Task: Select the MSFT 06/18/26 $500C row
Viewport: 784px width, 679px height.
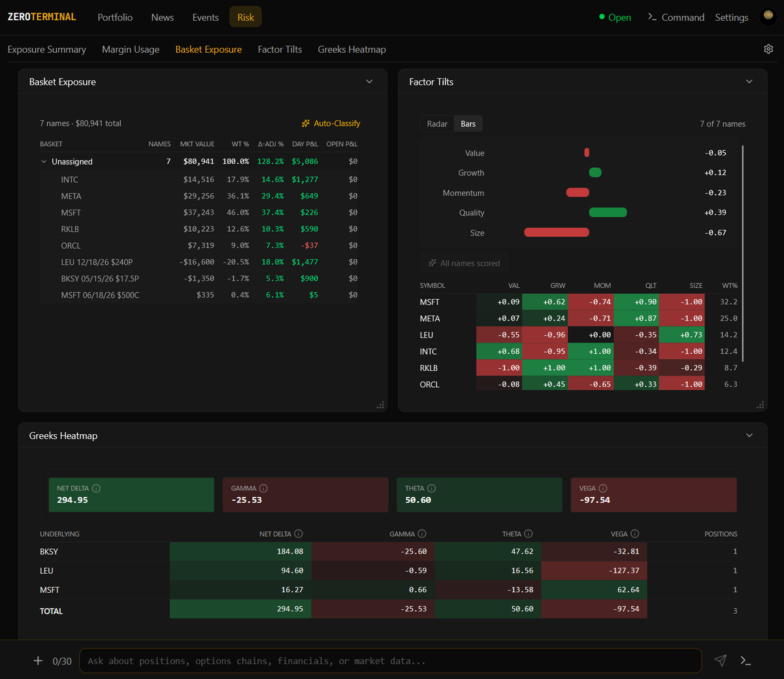Action: [199, 295]
